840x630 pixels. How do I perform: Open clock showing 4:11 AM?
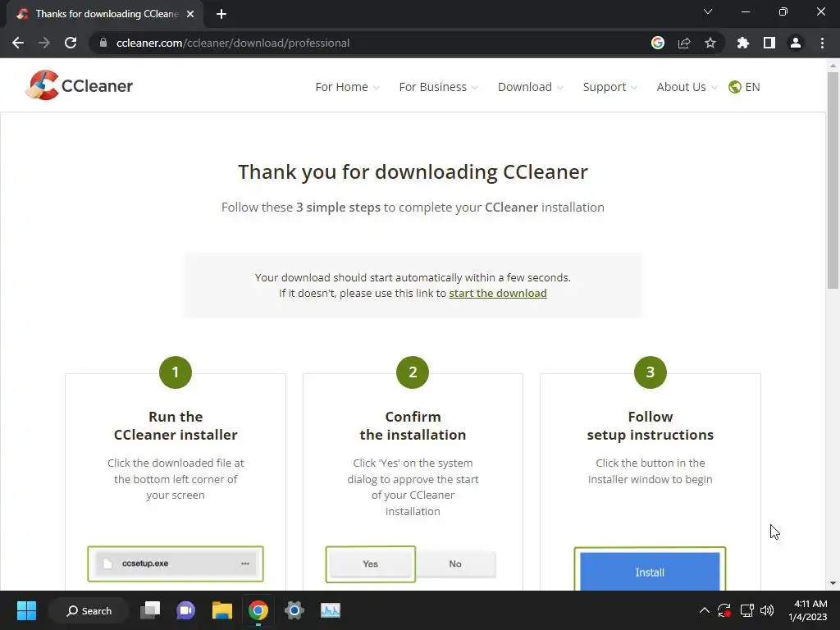807,610
